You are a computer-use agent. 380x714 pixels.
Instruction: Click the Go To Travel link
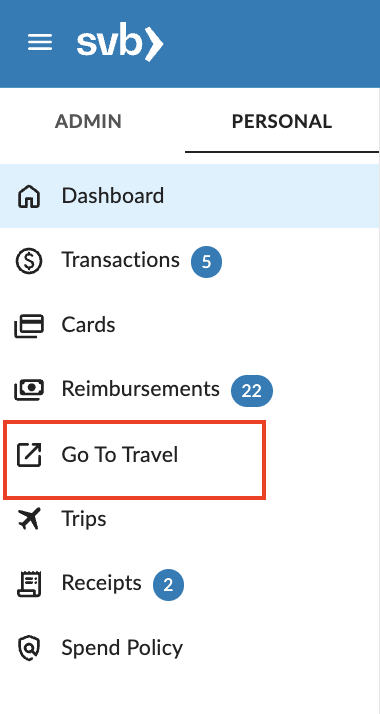(x=135, y=460)
